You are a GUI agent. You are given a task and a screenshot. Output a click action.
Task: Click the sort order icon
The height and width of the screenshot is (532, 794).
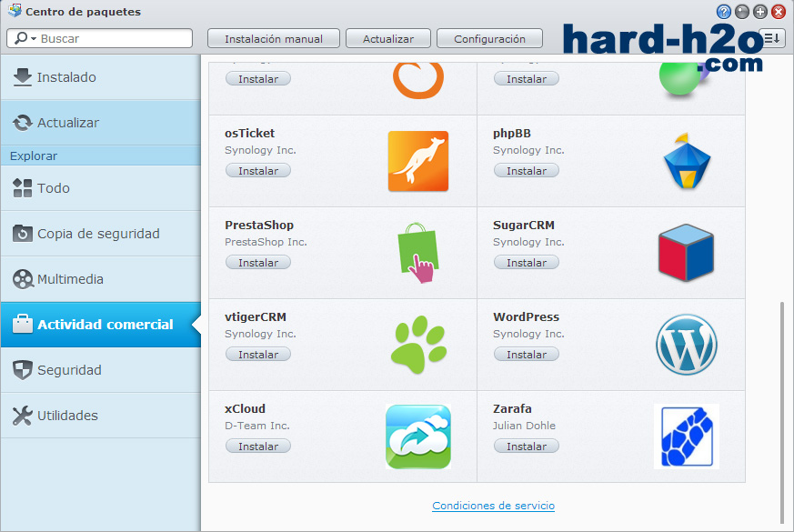(772, 38)
